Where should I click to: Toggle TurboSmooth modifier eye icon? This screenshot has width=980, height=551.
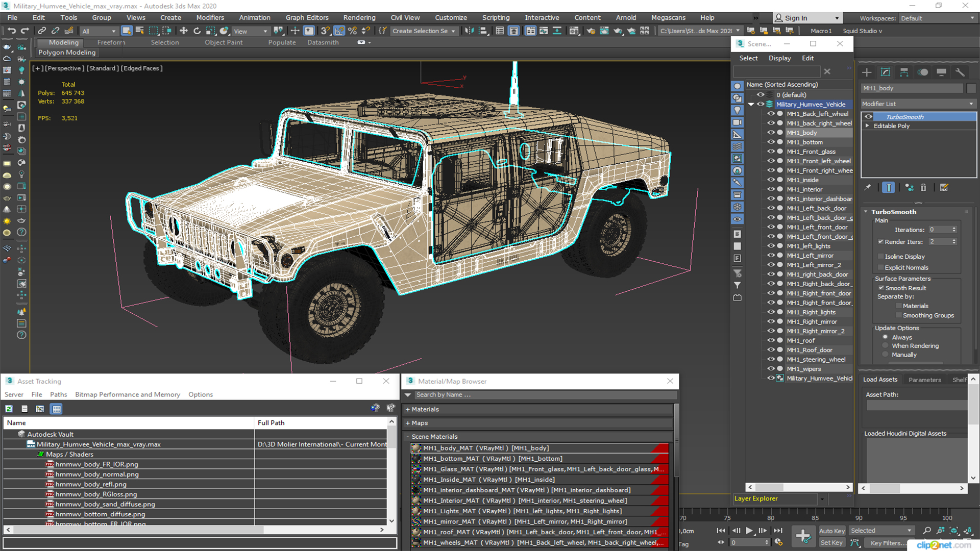point(868,117)
